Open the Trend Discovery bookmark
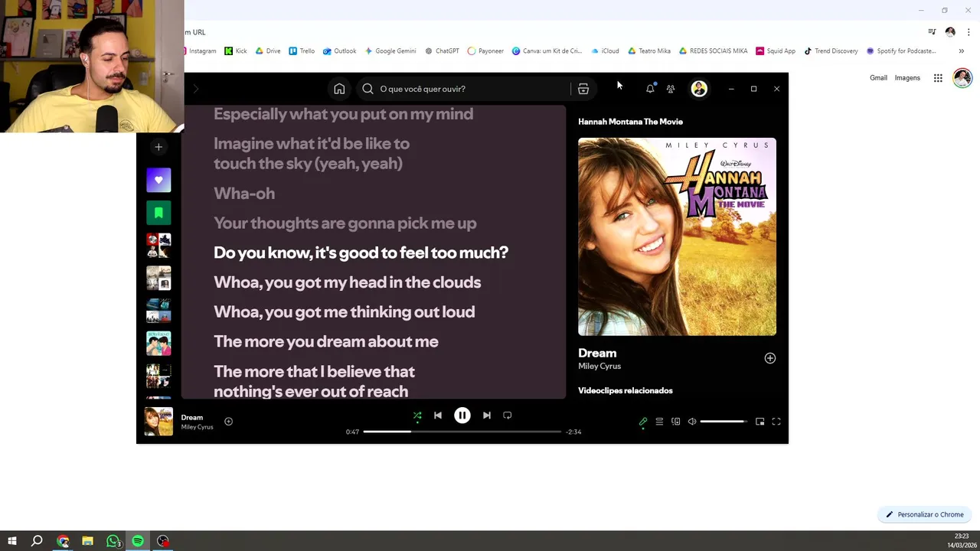980x551 pixels. tap(831, 51)
